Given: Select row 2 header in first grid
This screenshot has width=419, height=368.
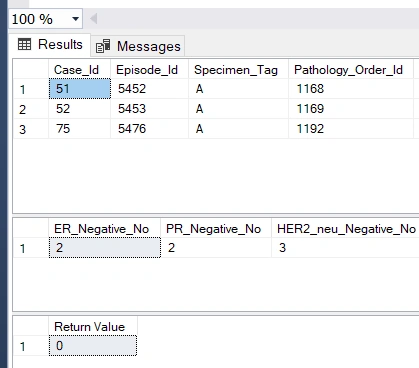Looking at the screenshot, I should pyautogui.click(x=31, y=109).
